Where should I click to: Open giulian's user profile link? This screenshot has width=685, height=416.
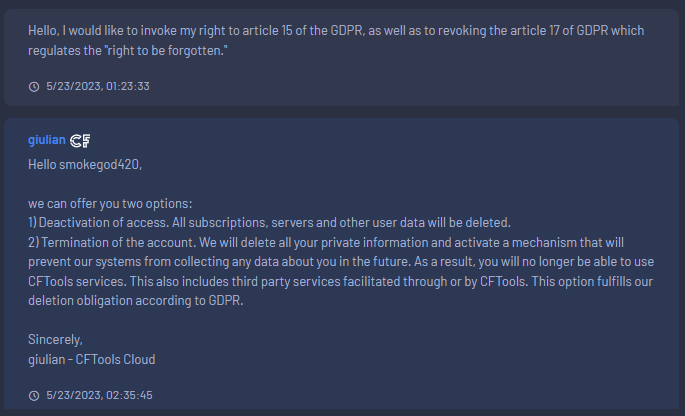point(47,141)
